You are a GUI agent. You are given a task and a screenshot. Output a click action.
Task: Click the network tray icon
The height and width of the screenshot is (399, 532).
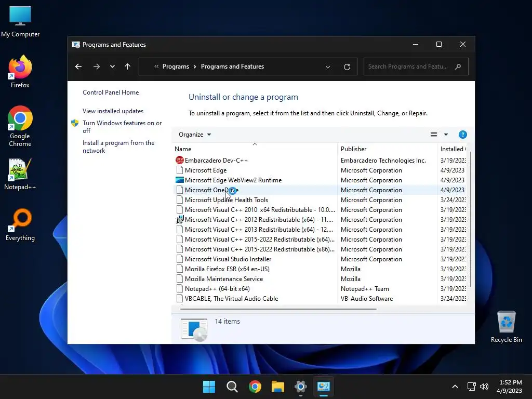point(471,387)
